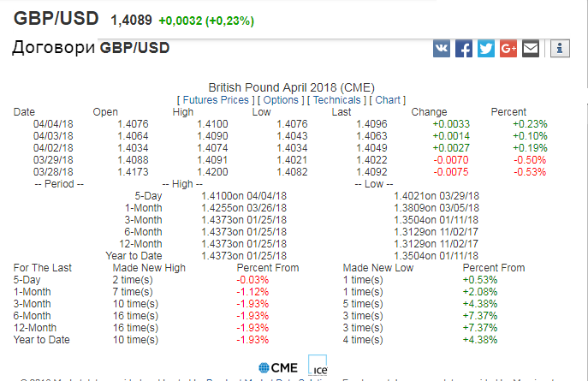The height and width of the screenshot is (381, 588).
Task: Open the Futures Prices link
Action: pyautogui.click(x=216, y=100)
